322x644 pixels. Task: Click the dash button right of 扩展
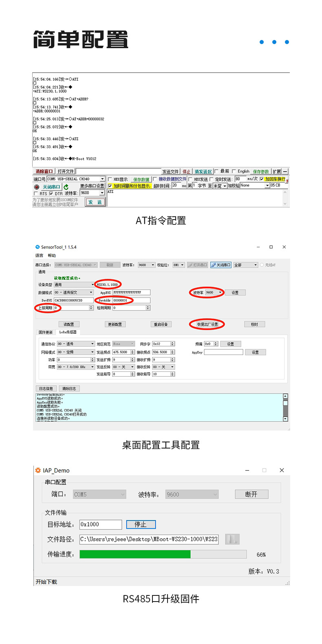click(x=285, y=171)
